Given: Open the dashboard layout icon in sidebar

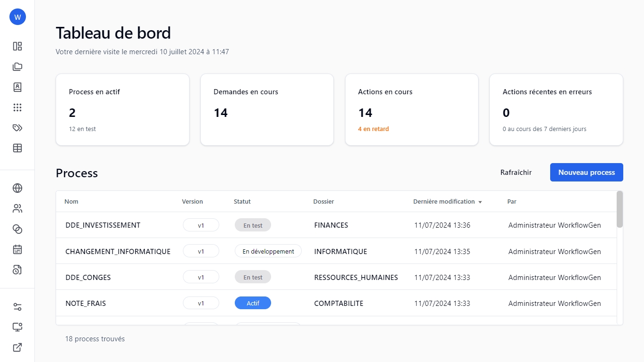Looking at the screenshot, I should [x=17, y=46].
